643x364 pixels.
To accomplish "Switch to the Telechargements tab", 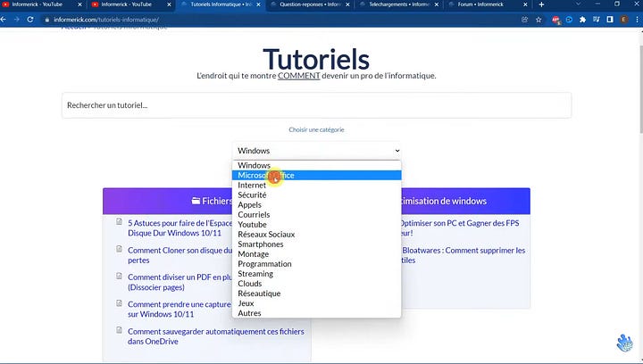I will [x=398, y=4].
